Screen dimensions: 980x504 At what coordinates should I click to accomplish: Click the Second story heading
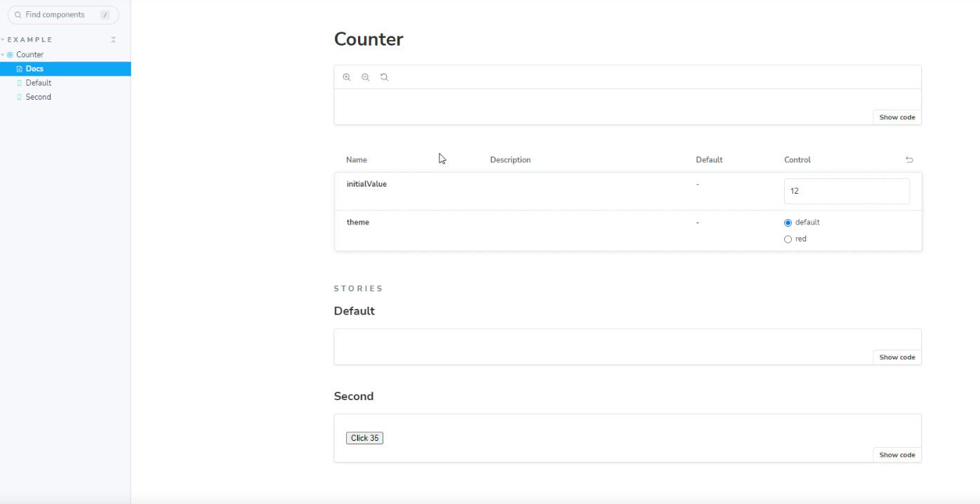[x=354, y=397]
